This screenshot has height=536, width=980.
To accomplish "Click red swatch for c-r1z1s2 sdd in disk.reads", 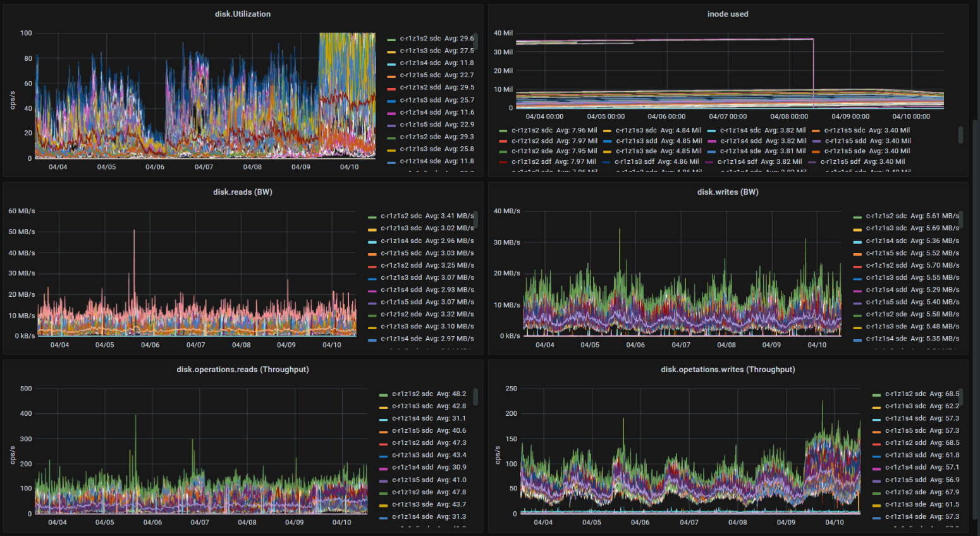I will point(372,266).
